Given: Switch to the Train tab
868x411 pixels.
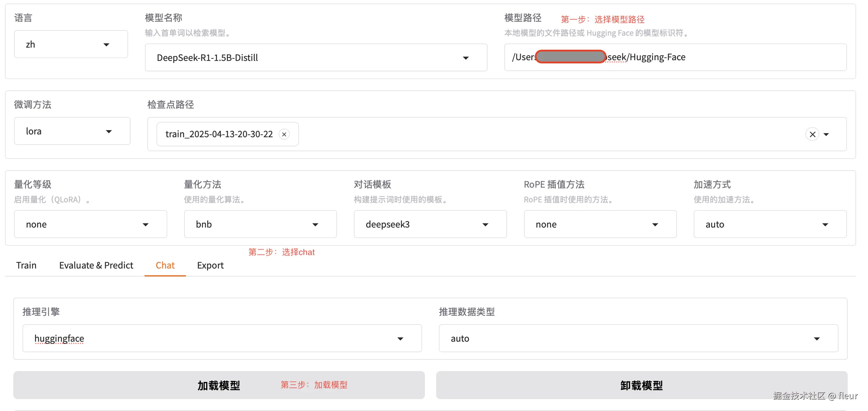Looking at the screenshot, I should (x=26, y=265).
